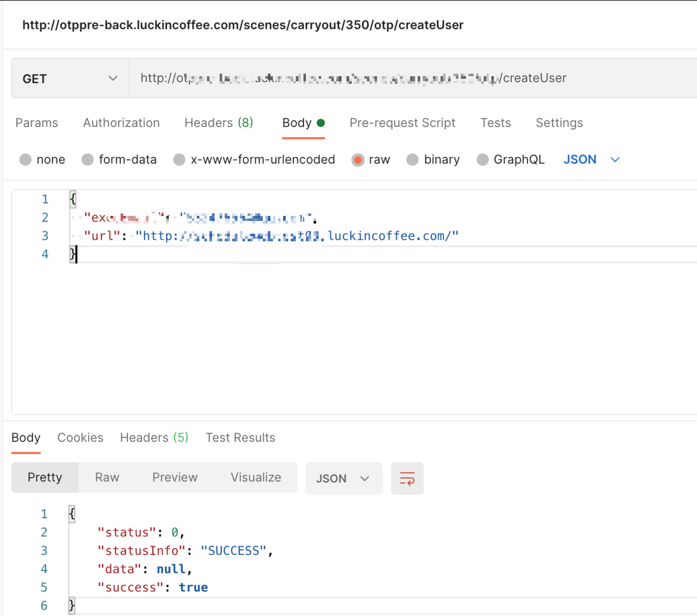The width and height of the screenshot is (697, 616).
Task: Open the request Settings tab
Action: coord(559,123)
